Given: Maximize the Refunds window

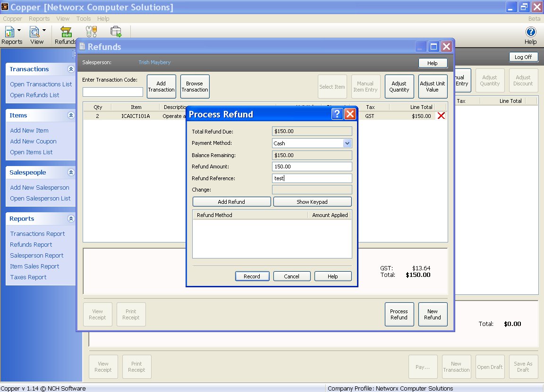Looking at the screenshot, I should click(433, 46).
